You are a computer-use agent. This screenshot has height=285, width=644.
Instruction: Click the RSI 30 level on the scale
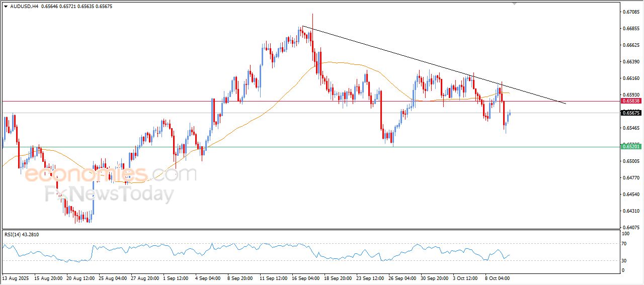[624, 260]
